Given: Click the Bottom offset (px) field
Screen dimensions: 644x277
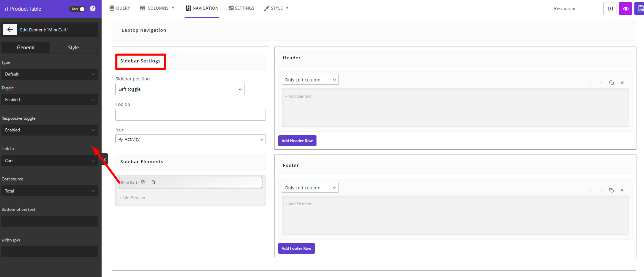Looking at the screenshot, I should [50, 221].
